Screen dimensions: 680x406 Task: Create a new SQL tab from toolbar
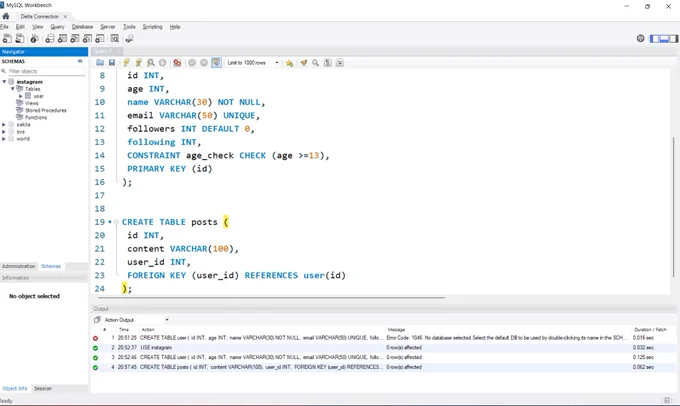(x=7, y=39)
